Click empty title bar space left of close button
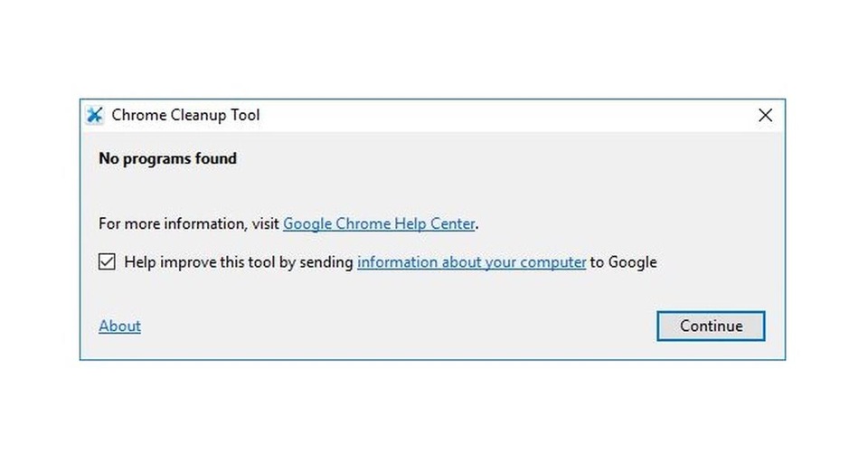The width and height of the screenshot is (868, 454). tap(498, 115)
